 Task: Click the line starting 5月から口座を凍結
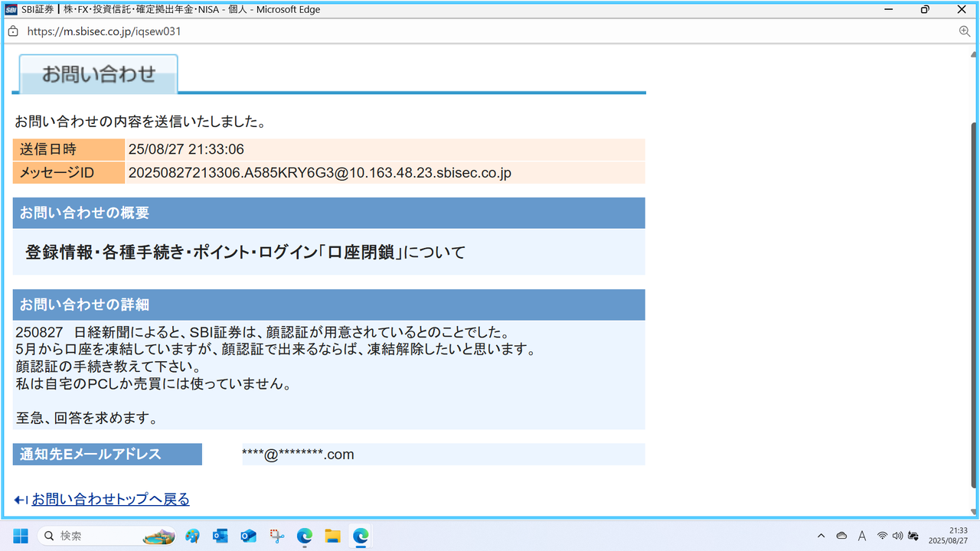tap(275, 350)
